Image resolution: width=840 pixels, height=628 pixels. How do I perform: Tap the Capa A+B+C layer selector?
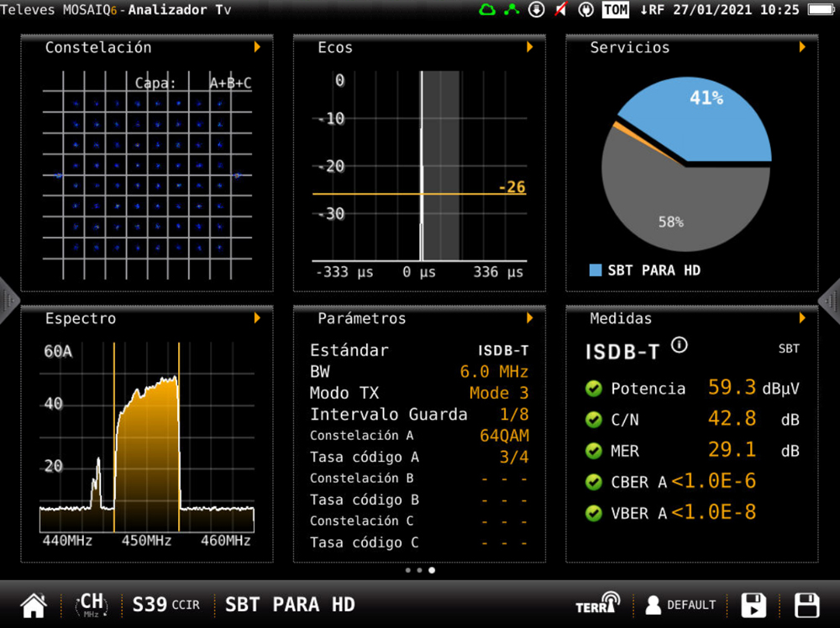(193, 83)
